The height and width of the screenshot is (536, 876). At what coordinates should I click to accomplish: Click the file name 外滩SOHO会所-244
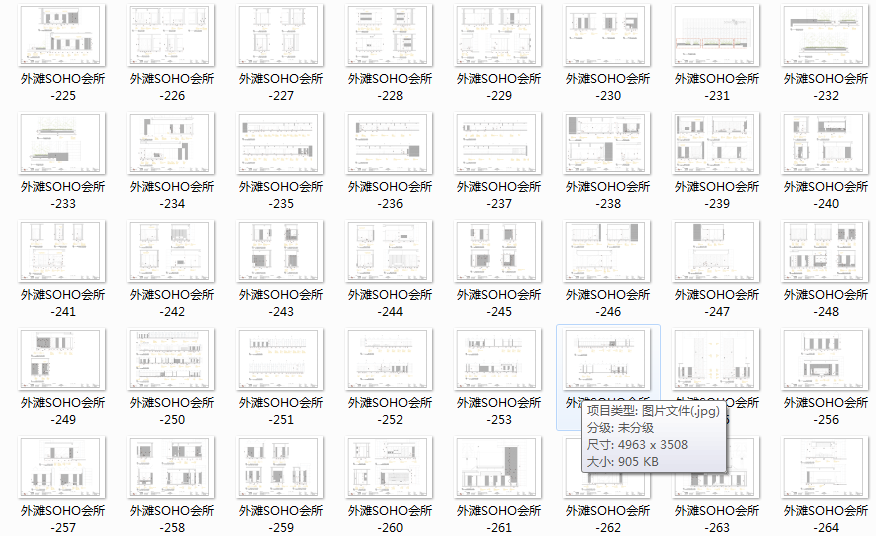click(390, 303)
